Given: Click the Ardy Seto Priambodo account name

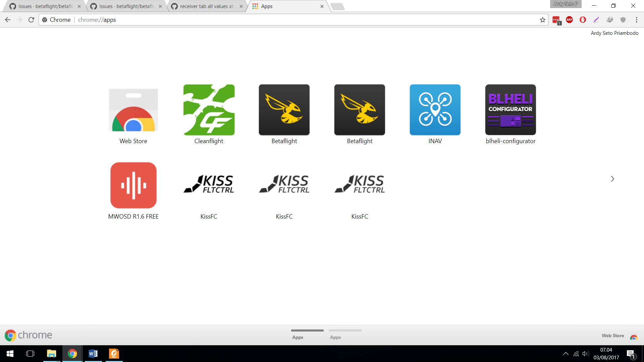Looking at the screenshot, I should [614, 33].
